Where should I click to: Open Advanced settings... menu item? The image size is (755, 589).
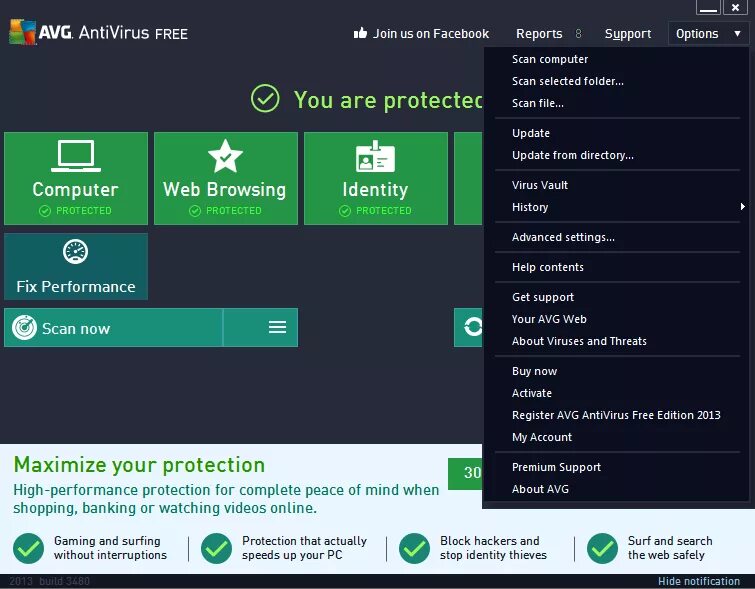563,237
